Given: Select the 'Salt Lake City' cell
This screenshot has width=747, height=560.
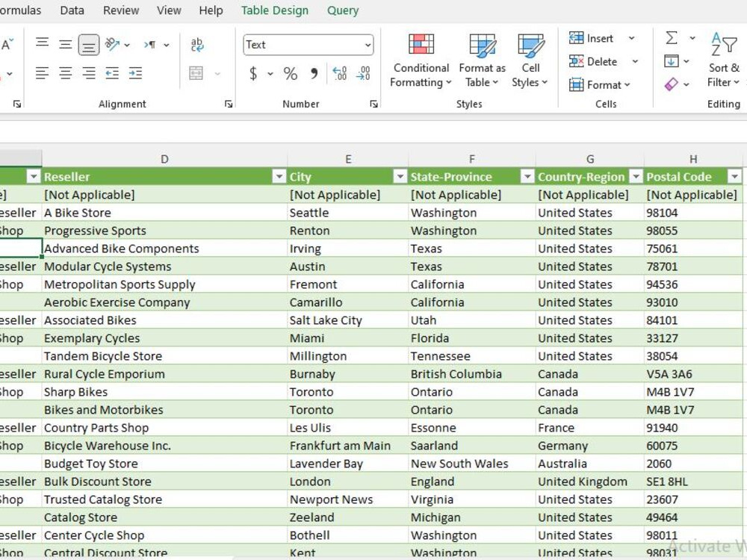Looking at the screenshot, I should tap(348, 320).
